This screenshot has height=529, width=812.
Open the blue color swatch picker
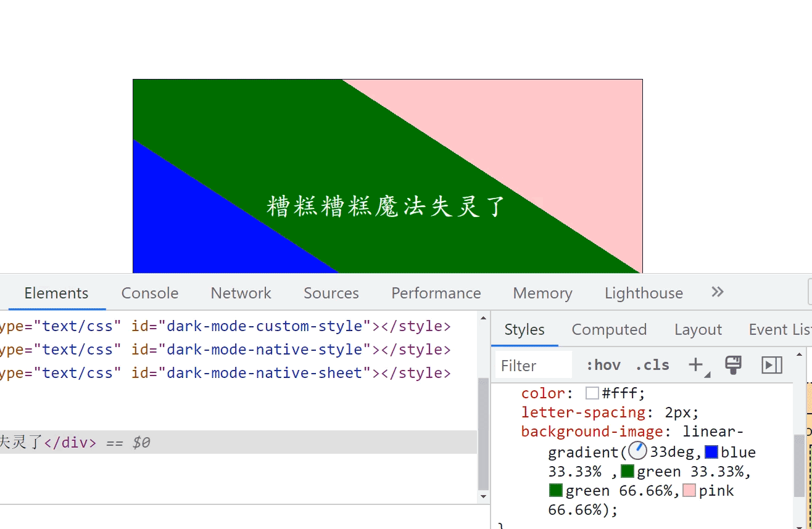[x=711, y=453]
